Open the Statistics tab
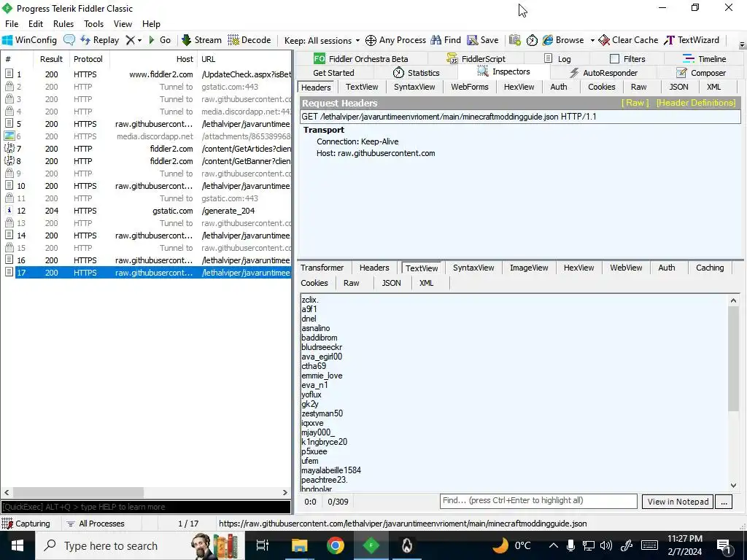Screen dimensions: 747x560 [x=416, y=73]
